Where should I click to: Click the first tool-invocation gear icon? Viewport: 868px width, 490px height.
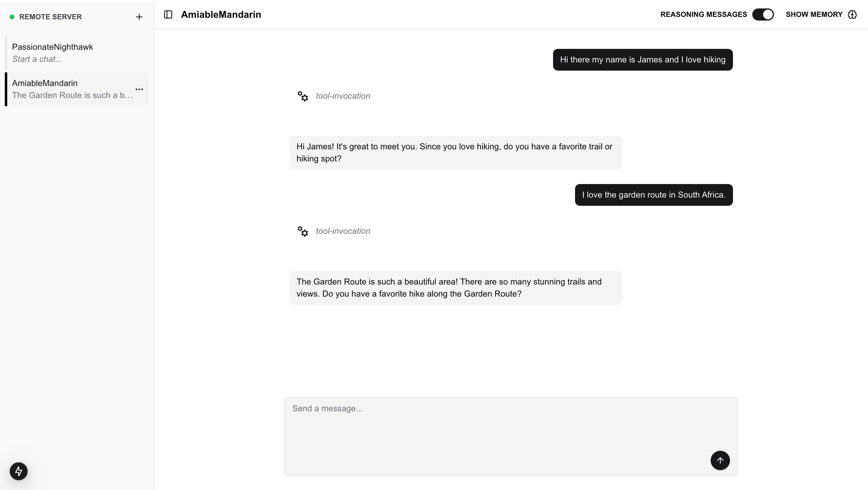click(x=303, y=96)
